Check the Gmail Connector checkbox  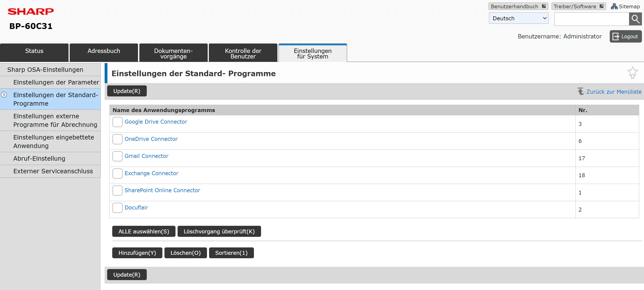coord(117,156)
